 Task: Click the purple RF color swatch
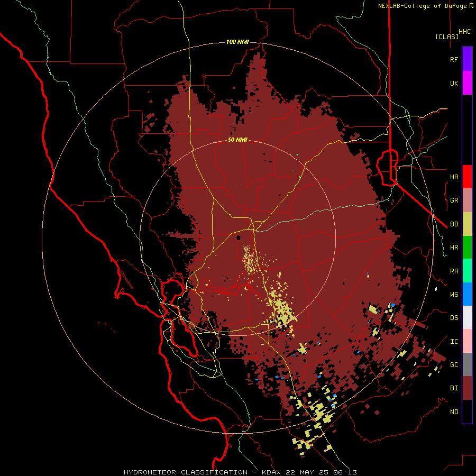tap(467, 59)
